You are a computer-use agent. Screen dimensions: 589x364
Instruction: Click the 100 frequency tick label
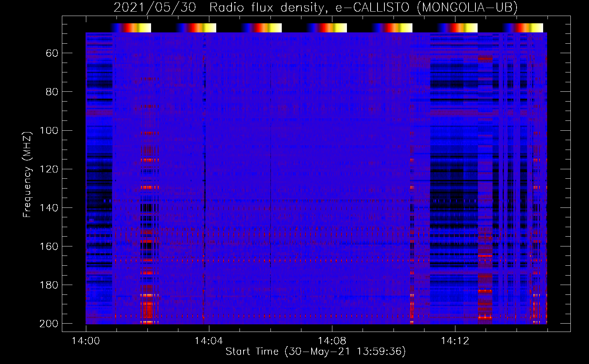pos(49,130)
